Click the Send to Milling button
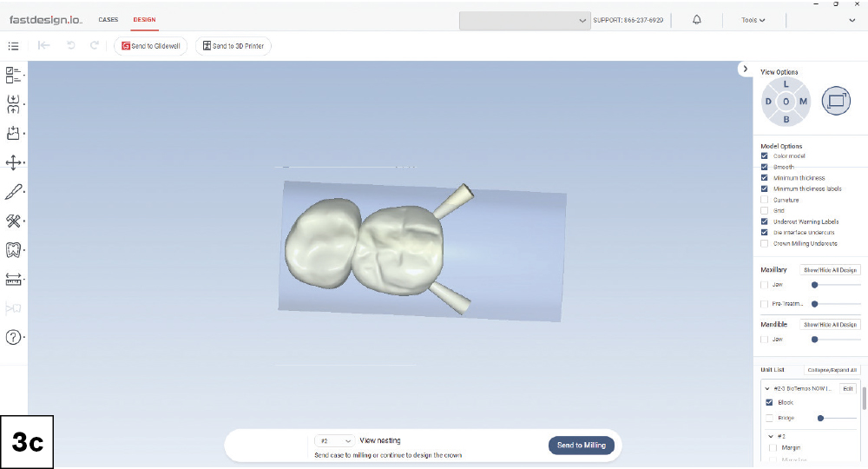Image resolution: width=868 pixels, height=469 pixels. 582,446
